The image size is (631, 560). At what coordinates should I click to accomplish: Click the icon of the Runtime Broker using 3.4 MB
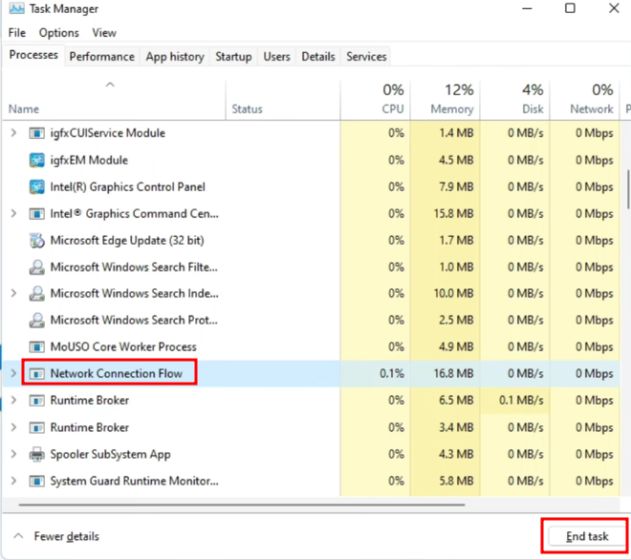pyautogui.click(x=37, y=427)
